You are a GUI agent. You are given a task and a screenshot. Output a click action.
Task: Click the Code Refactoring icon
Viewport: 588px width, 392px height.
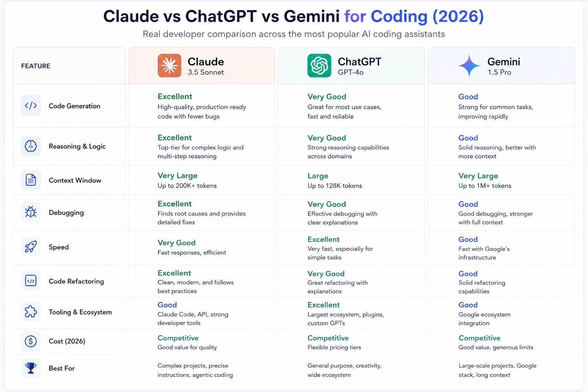[31, 281]
